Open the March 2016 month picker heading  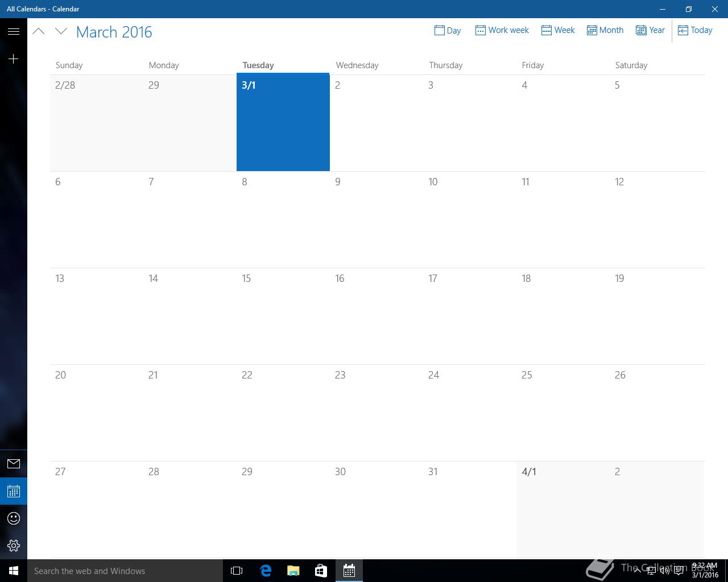(x=114, y=32)
